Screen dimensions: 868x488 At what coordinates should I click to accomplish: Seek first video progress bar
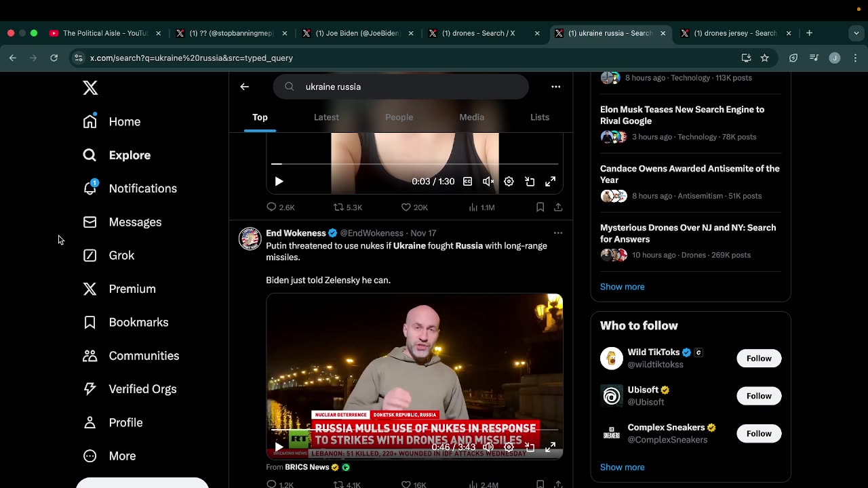(x=414, y=164)
